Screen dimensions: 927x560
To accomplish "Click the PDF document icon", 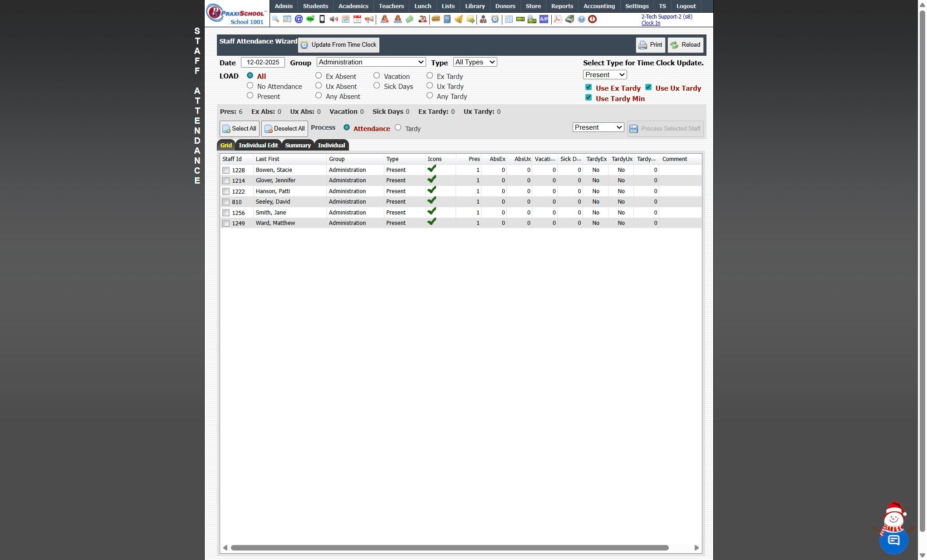I will (x=558, y=19).
